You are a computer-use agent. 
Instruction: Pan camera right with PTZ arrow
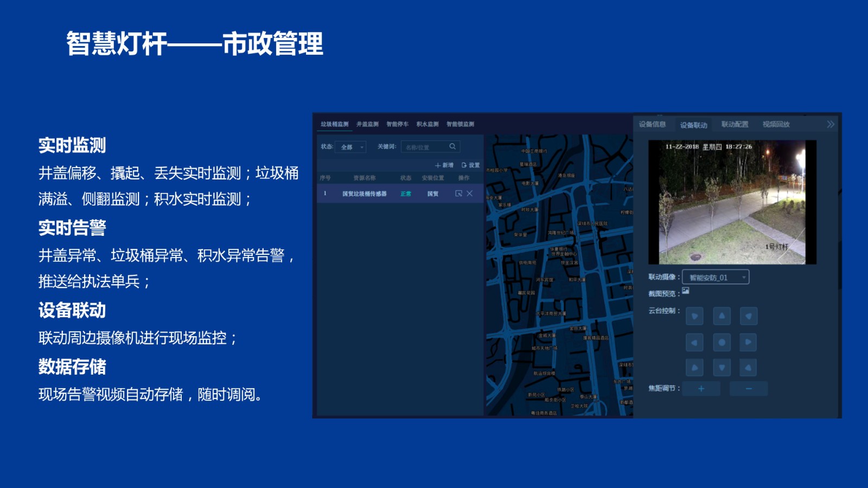(748, 342)
